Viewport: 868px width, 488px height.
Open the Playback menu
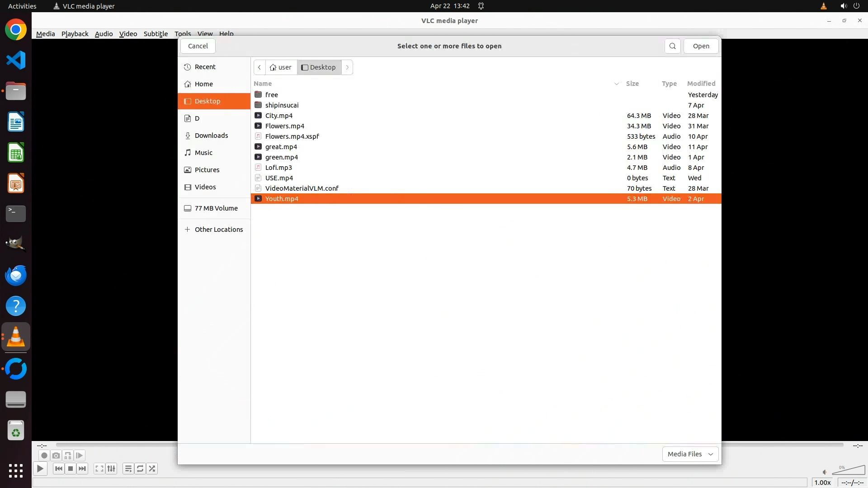(75, 34)
